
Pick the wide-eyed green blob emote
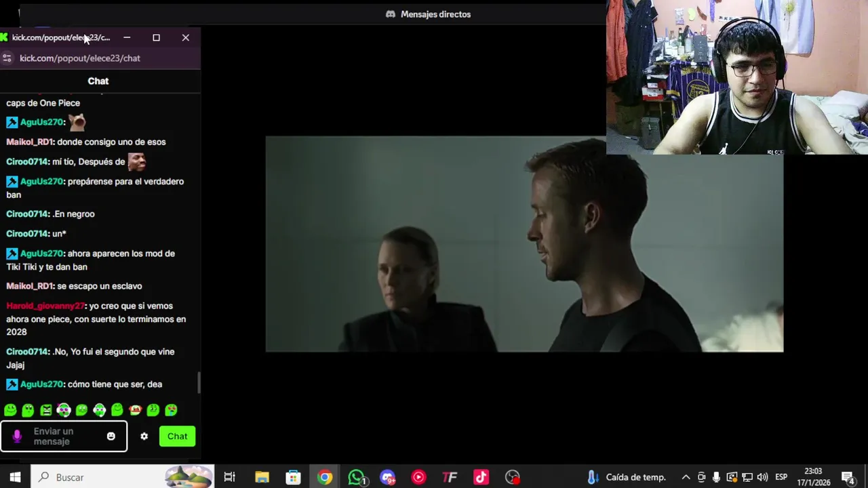(28, 410)
